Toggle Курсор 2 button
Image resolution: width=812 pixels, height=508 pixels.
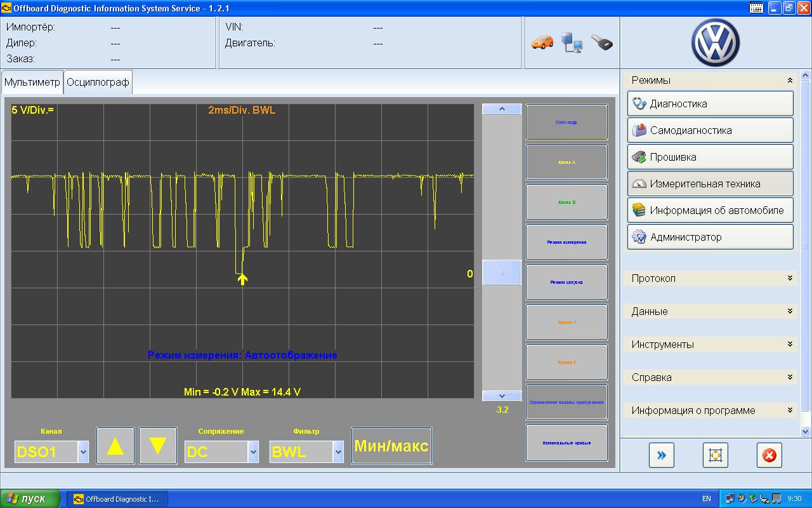(566, 362)
